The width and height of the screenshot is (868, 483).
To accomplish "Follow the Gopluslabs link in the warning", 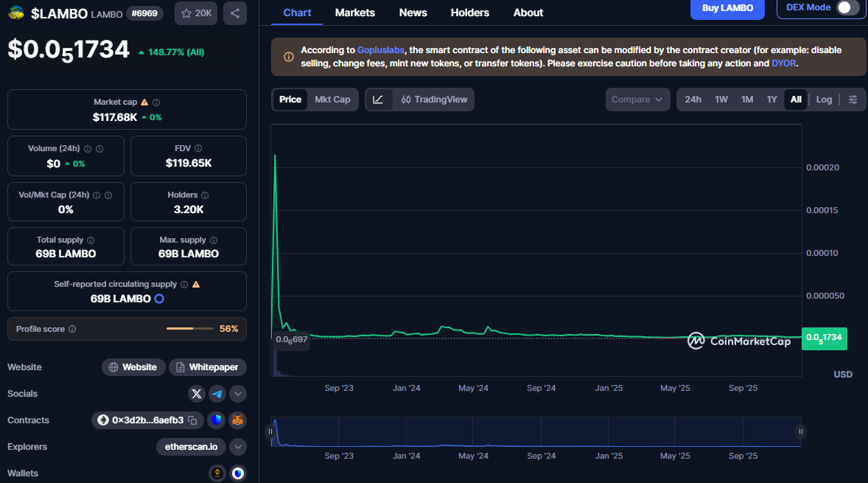I will 381,50.
